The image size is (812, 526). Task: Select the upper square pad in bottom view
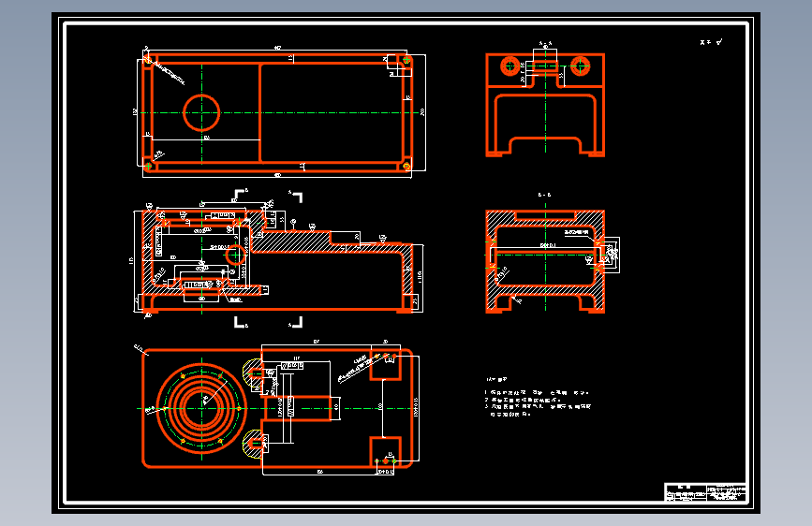(385, 366)
